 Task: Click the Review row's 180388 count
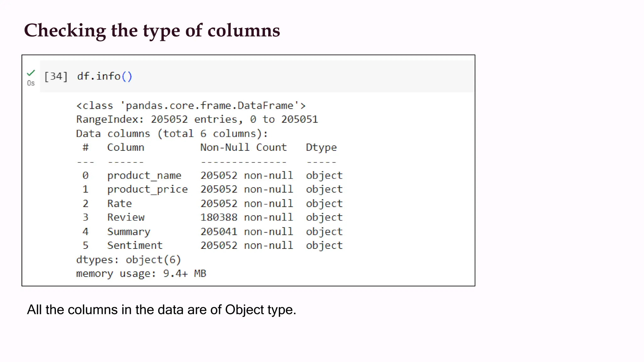(219, 217)
